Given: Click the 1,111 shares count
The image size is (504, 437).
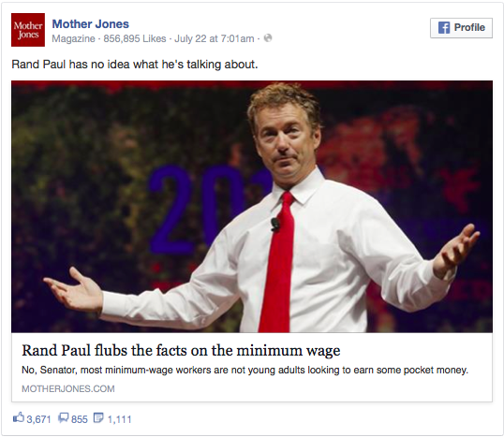Looking at the screenshot, I should (119, 419).
